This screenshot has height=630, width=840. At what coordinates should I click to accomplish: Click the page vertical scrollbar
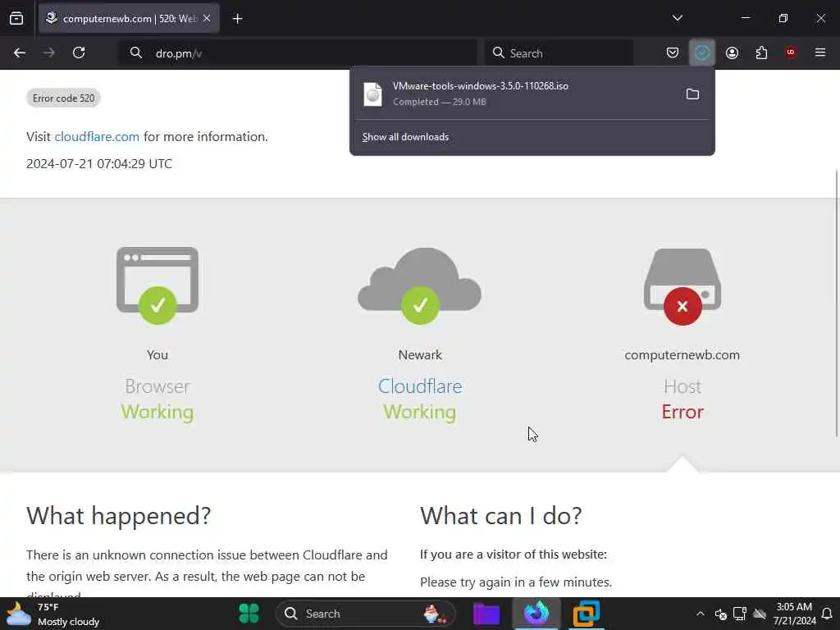[x=837, y=303]
